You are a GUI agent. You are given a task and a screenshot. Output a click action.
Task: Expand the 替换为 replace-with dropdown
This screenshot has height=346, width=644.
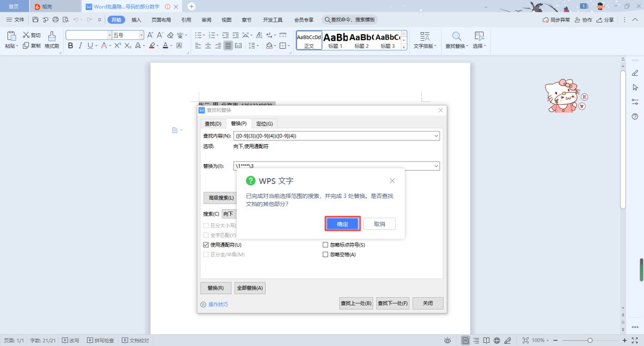435,166
